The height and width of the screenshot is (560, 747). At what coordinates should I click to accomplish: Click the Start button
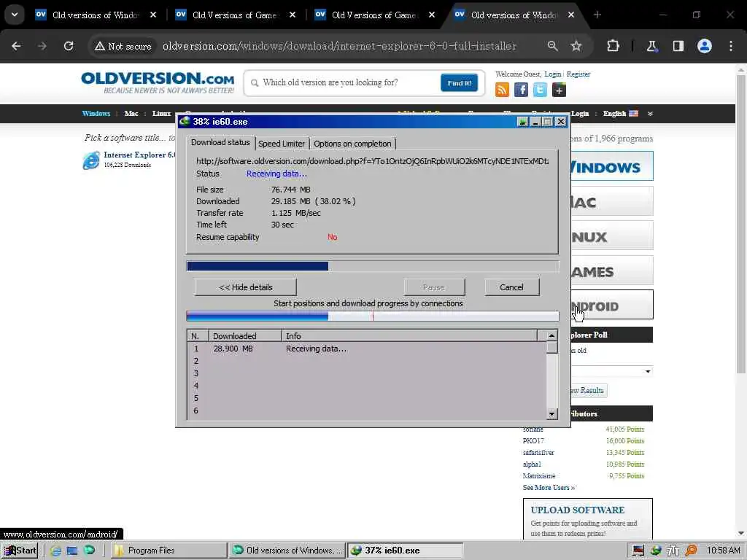coord(20,551)
